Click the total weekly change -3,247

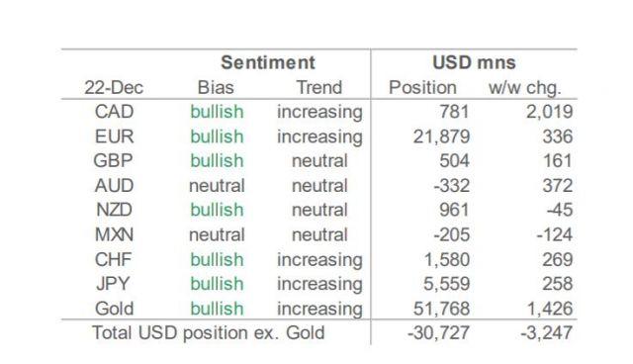coord(547,333)
